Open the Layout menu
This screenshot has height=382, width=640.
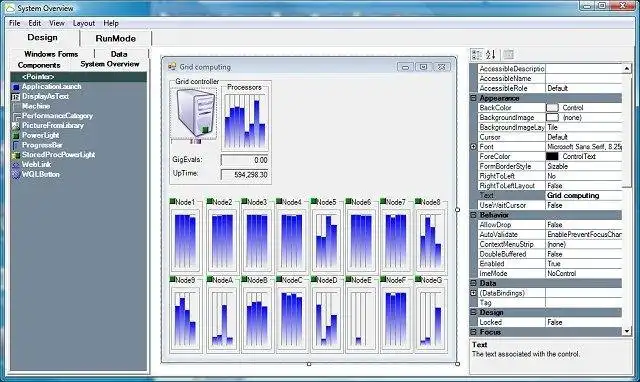(84, 23)
